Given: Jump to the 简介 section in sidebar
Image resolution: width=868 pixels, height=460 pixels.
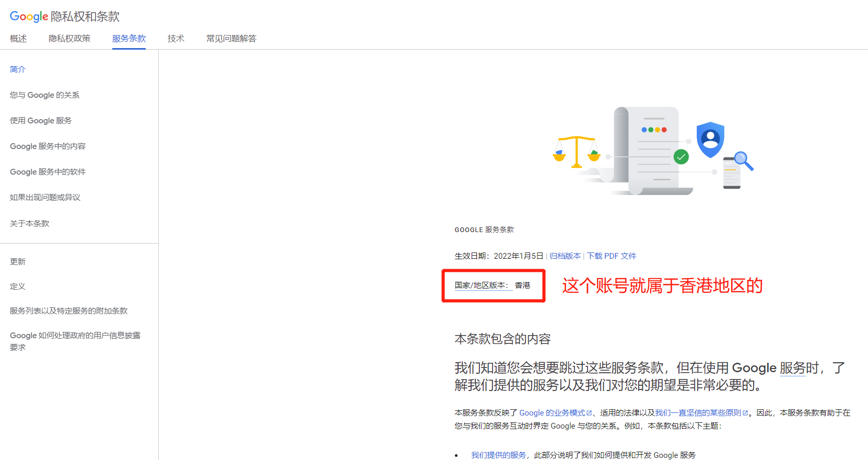Looking at the screenshot, I should click(x=18, y=70).
